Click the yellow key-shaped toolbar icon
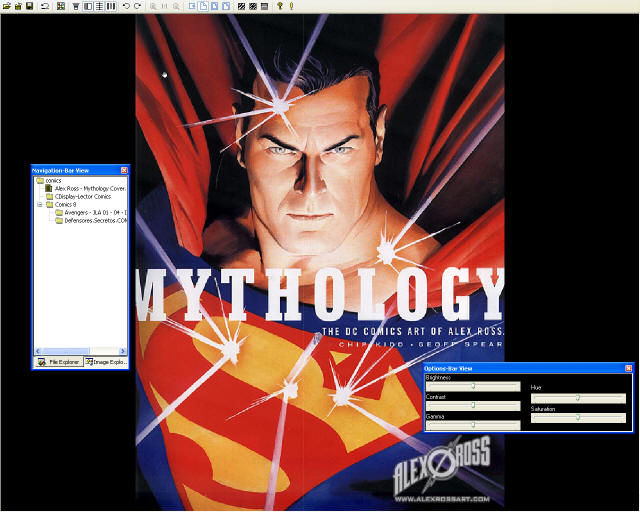The image size is (640, 512). click(x=280, y=6)
